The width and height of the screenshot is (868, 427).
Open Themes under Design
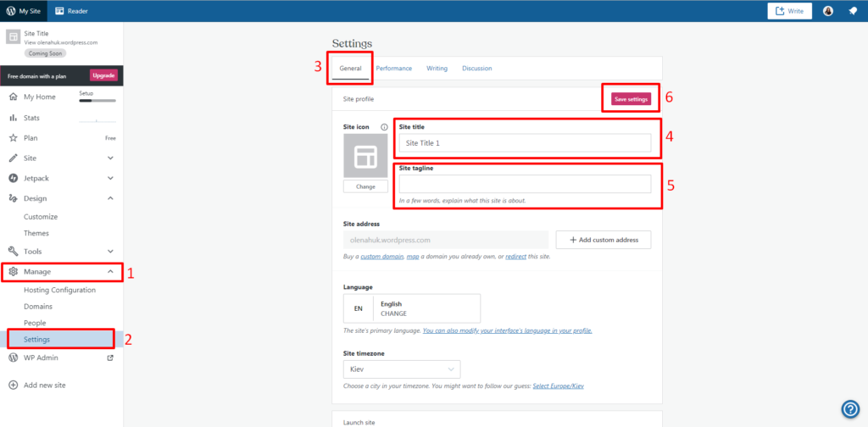click(36, 234)
